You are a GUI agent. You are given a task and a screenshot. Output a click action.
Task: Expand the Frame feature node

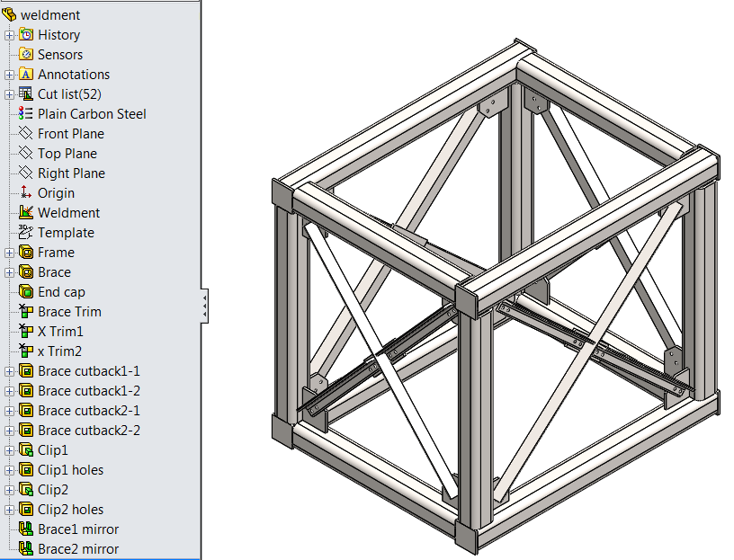tap(9, 253)
